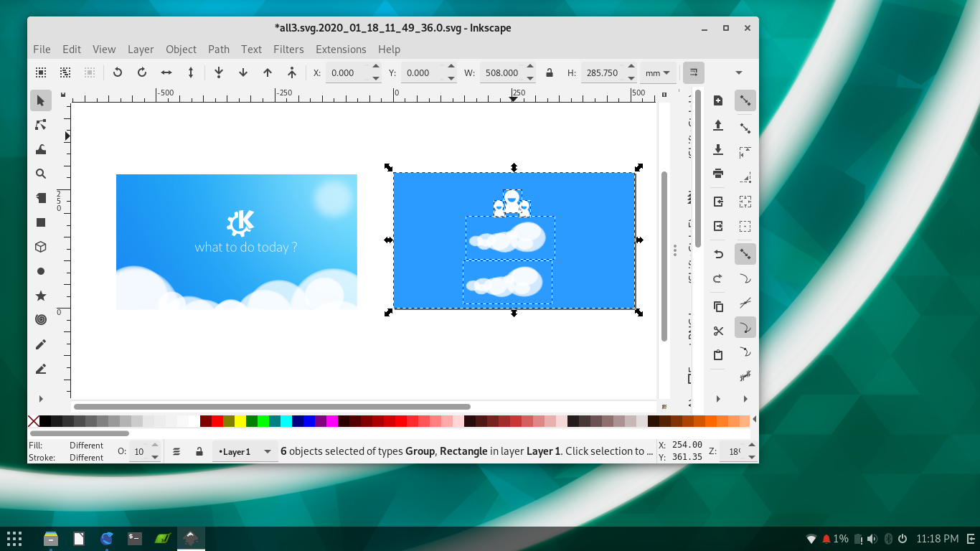980x551 pixels.
Task: Select the Star polygon tool
Action: point(41,296)
